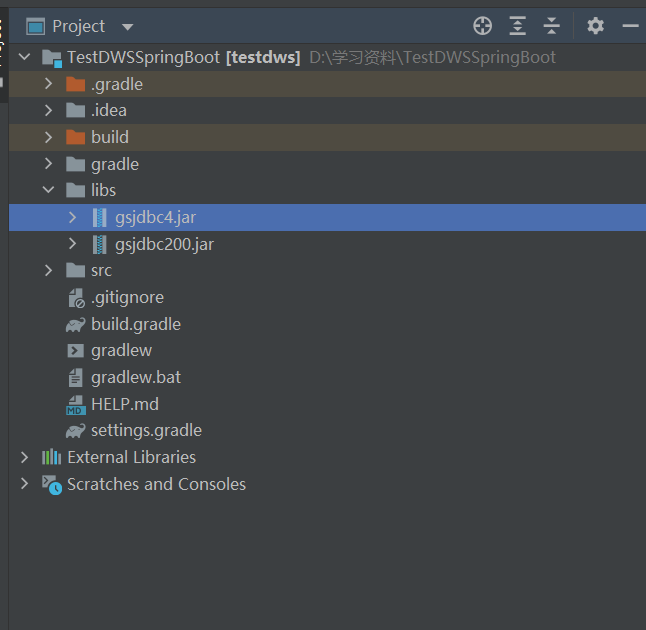646x630 pixels.
Task: Open the Project view dropdown arrow
Action: click(x=127, y=27)
